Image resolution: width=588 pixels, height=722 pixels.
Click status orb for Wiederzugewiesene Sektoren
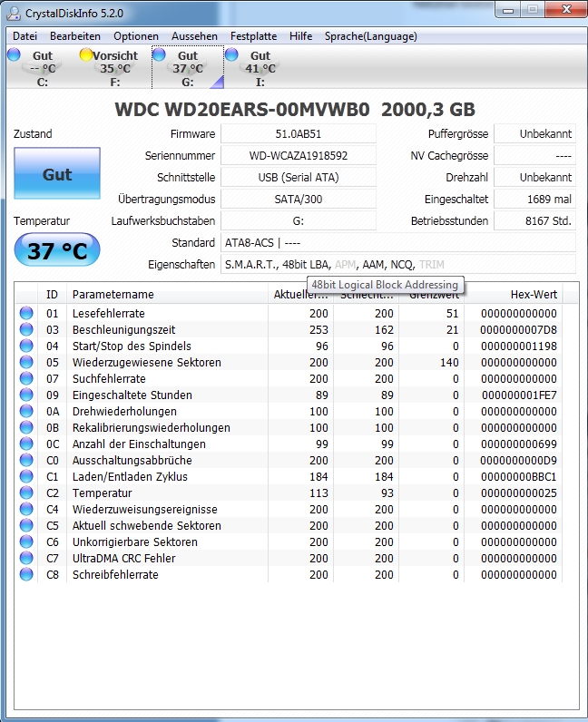tap(26, 362)
